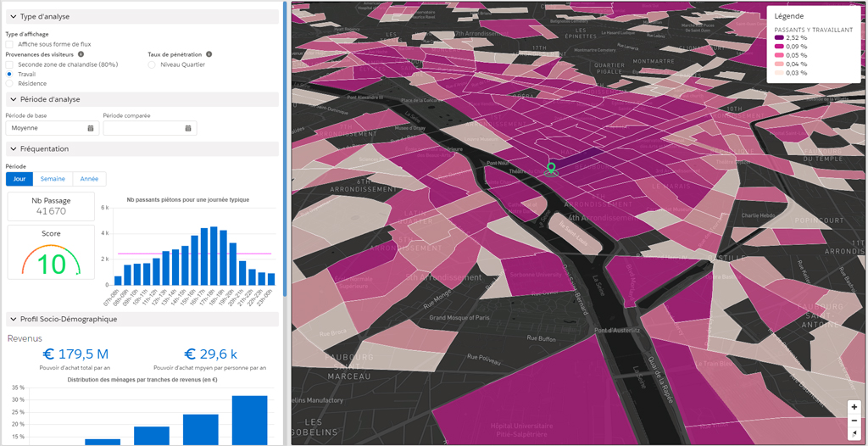The image size is (868, 446).
Task: Switch period to Jour
Action: (19, 179)
